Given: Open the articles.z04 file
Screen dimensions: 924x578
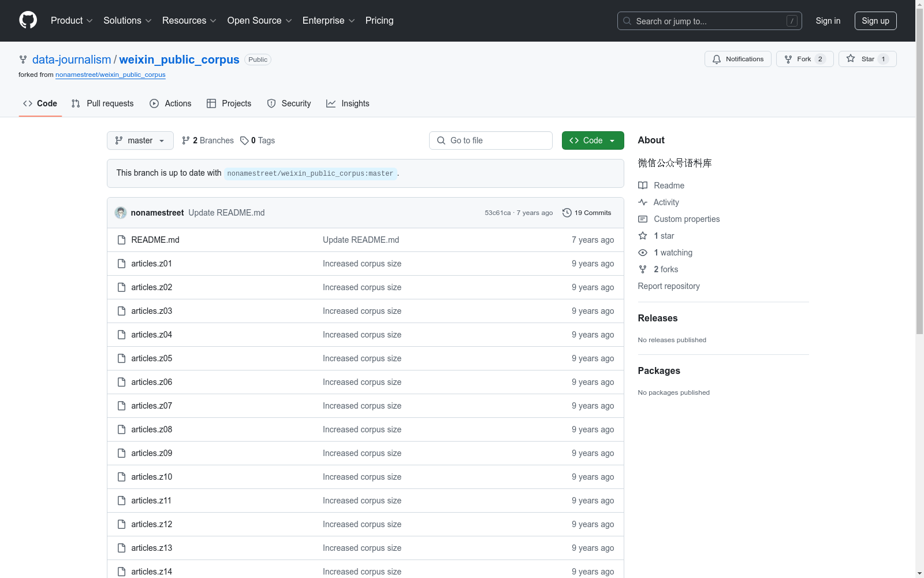Looking at the screenshot, I should click(152, 335).
